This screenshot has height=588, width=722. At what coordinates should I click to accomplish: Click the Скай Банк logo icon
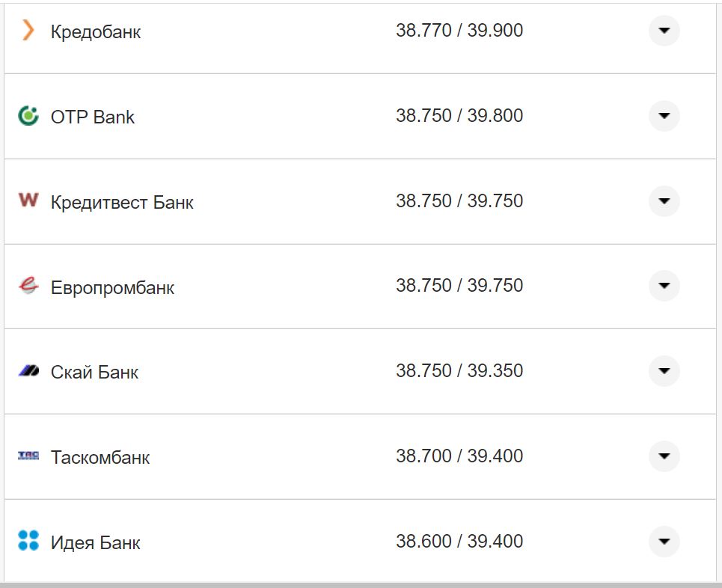pyautogui.click(x=28, y=371)
